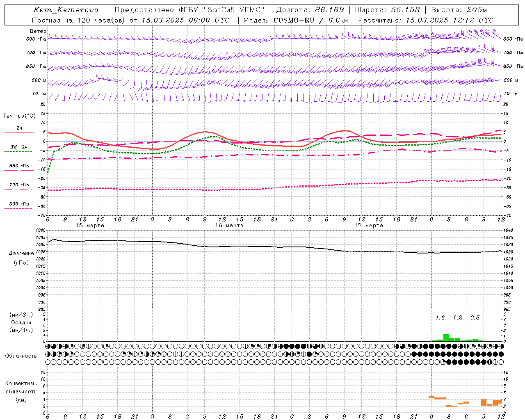Click the 1.2 precipitation total value

[457, 318]
